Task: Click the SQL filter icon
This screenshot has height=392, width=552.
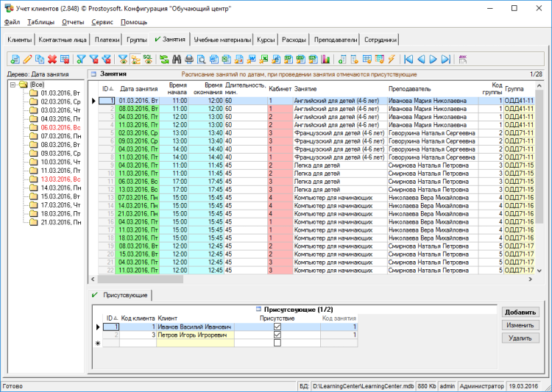Action: tap(147, 59)
